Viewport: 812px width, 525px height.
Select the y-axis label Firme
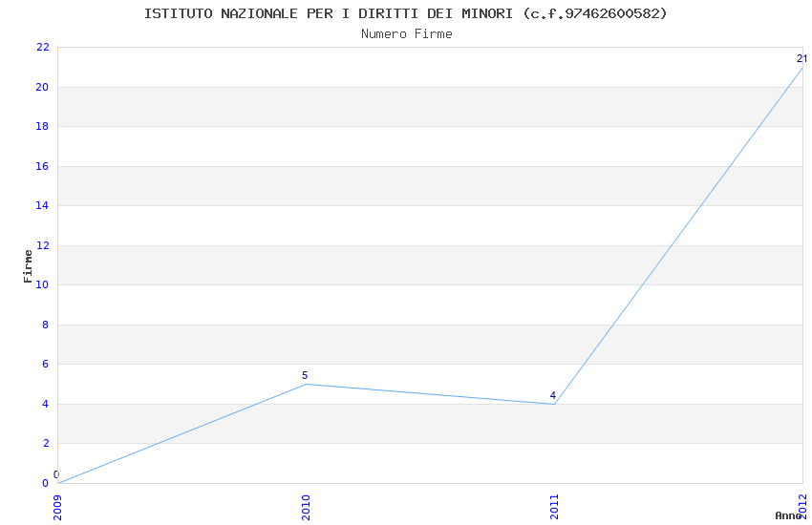28,266
